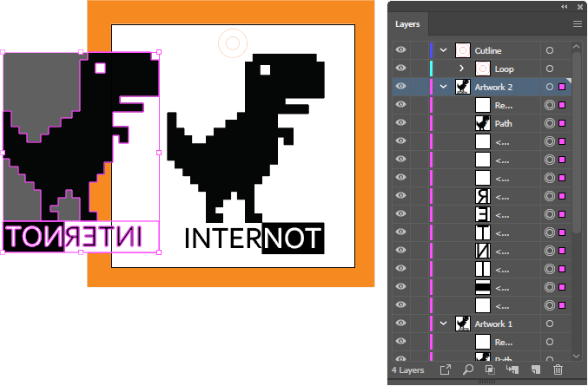588x386 pixels.
Task: Click the target ring on mirrored N row
Action: click(x=550, y=251)
